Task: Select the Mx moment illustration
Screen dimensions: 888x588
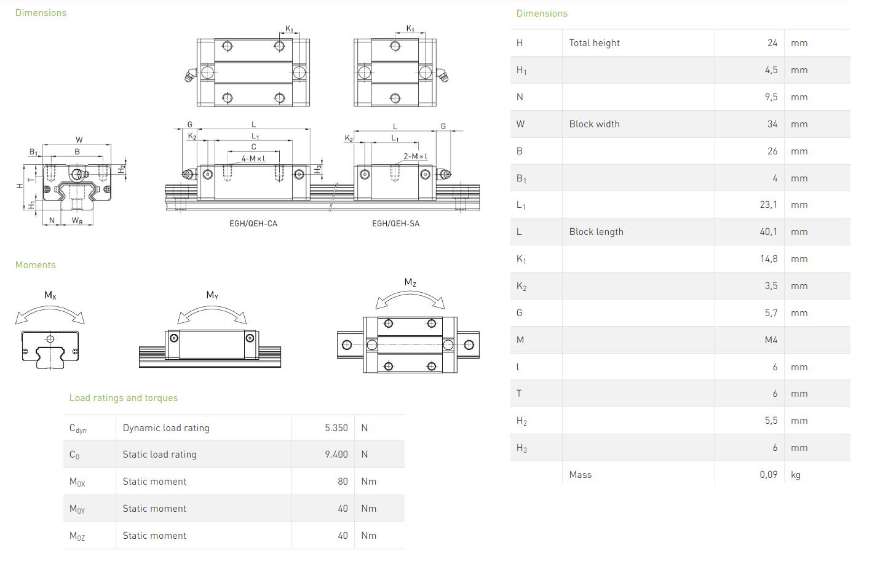Action: (50, 330)
